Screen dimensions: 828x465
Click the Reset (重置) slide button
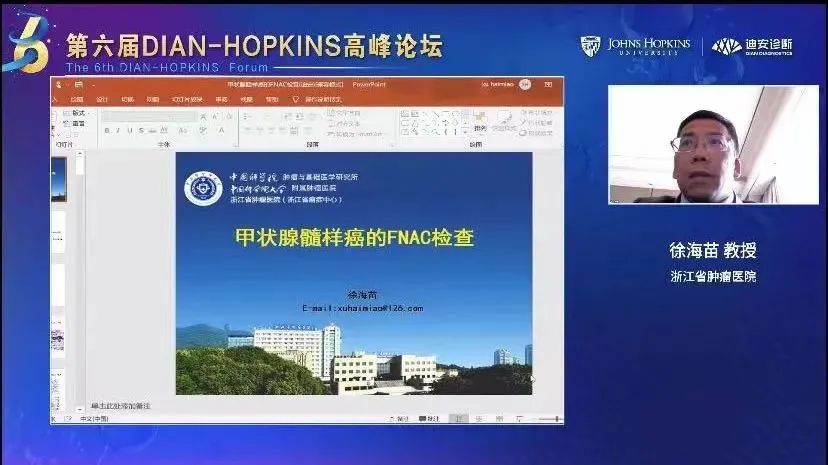point(78,123)
